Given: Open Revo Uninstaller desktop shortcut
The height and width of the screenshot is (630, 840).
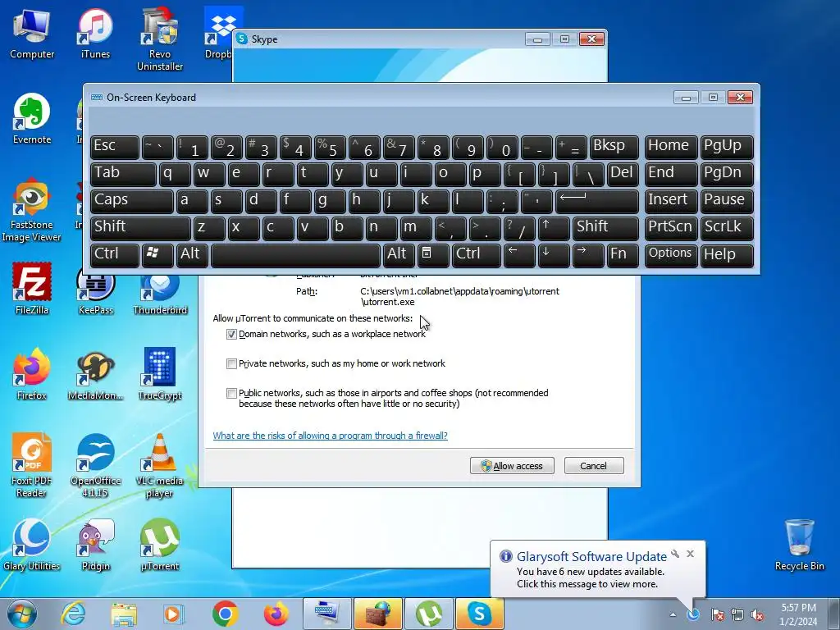Looking at the screenshot, I should [x=160, y=40].
